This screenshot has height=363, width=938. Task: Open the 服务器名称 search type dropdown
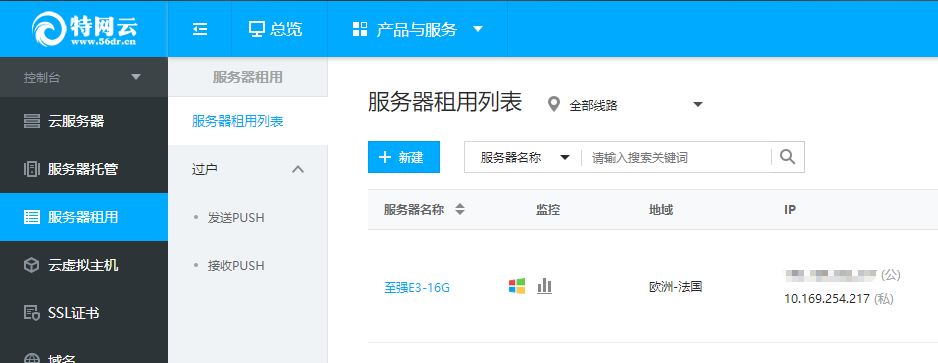(x=525, y=157)
